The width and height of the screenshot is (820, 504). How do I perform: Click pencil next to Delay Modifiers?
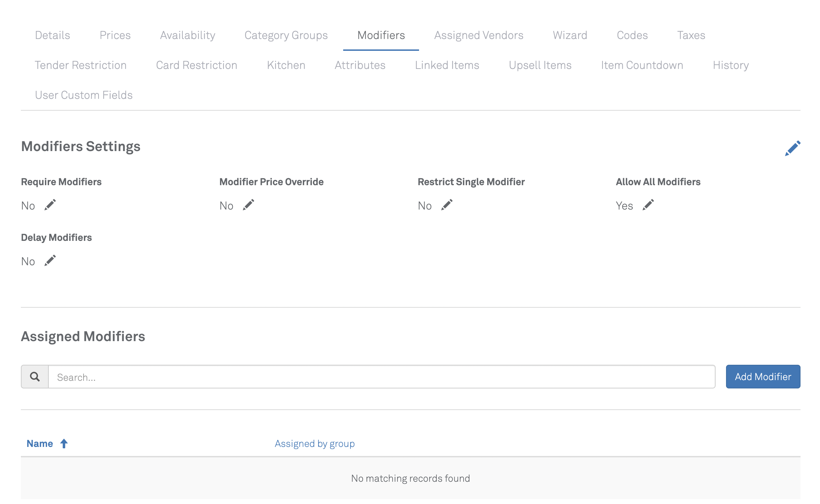coord(50,261)
